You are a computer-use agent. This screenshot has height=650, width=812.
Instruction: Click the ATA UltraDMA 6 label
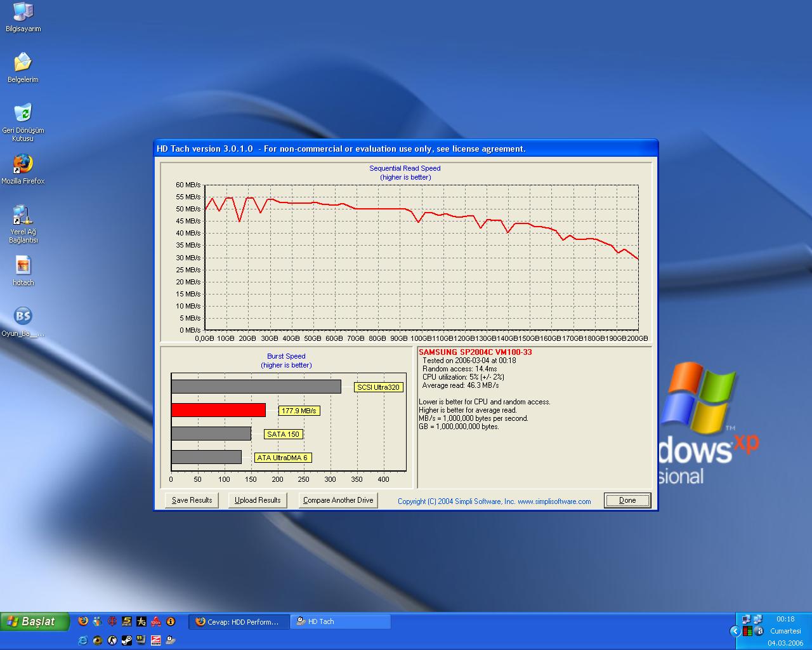coord(282,458)
